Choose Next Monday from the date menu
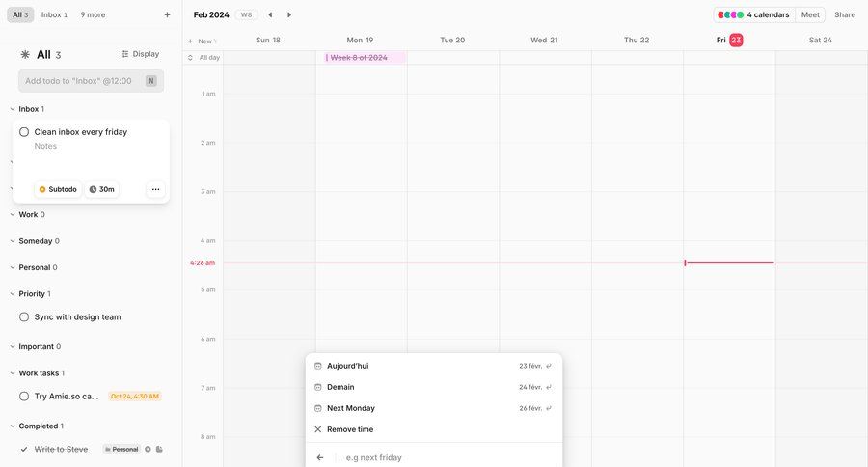Image resolution: width=868 pixels, height=467 pixels. coord(433,408)
